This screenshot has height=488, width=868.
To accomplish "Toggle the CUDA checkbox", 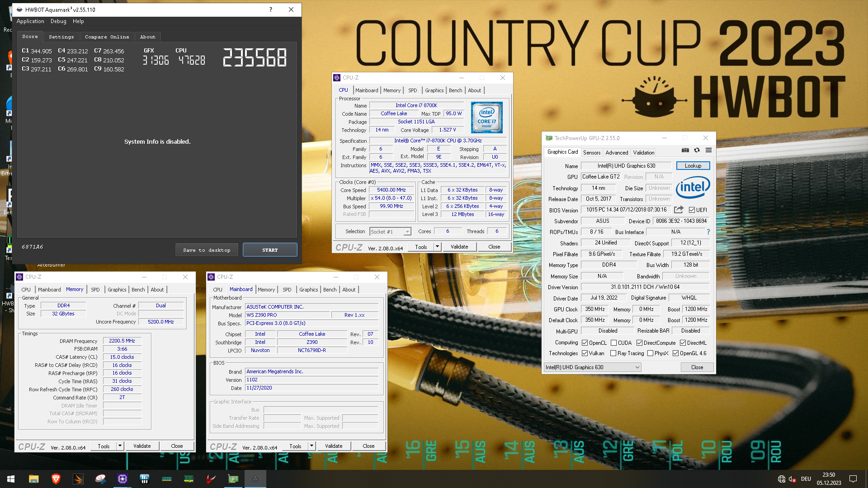I will 613,343.
